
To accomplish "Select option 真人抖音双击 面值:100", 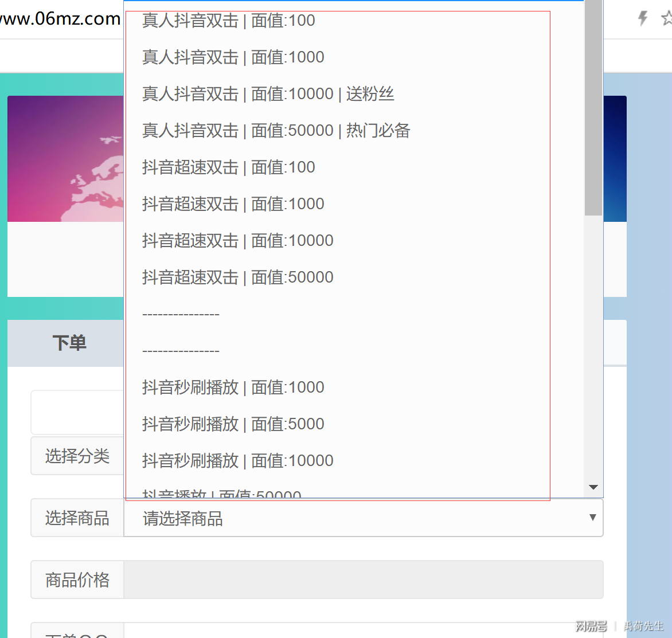I will click(x=228, y=20).
